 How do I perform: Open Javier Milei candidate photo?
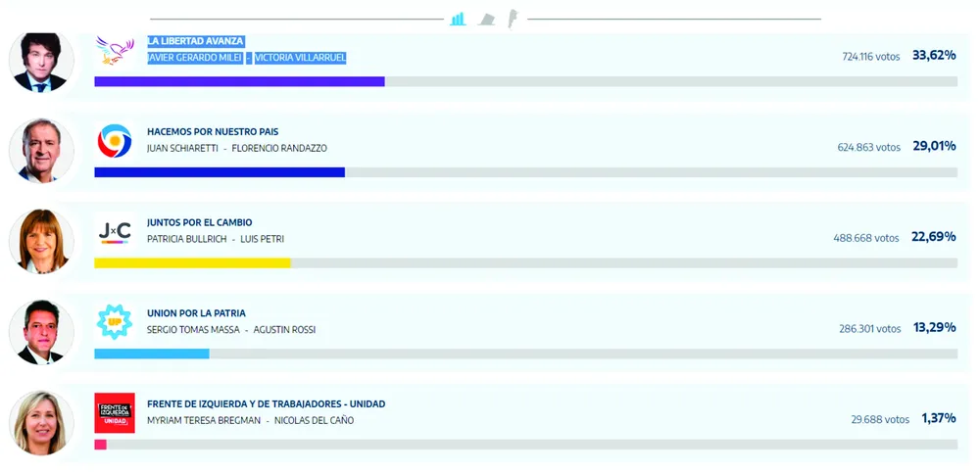tap(41, 61)
